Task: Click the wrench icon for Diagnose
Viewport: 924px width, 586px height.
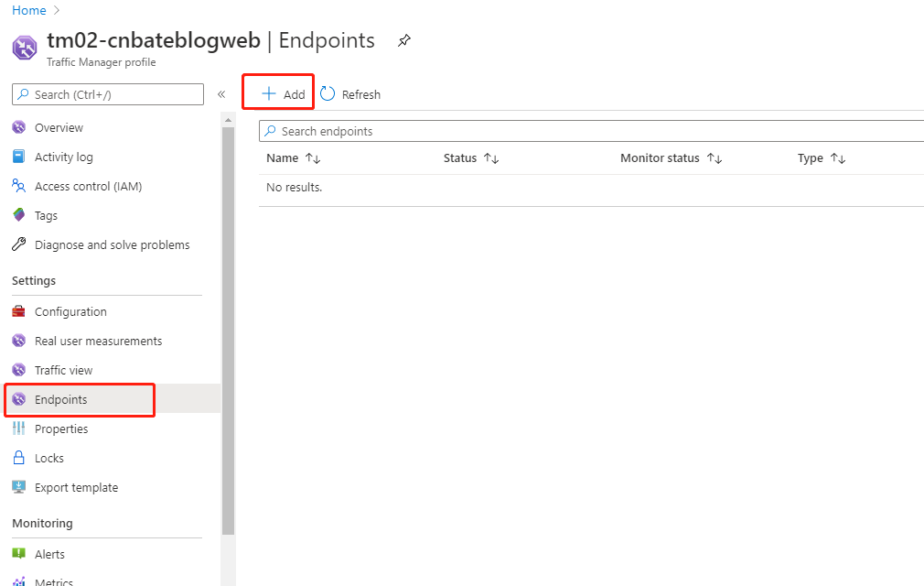Action: click(19, 244)
